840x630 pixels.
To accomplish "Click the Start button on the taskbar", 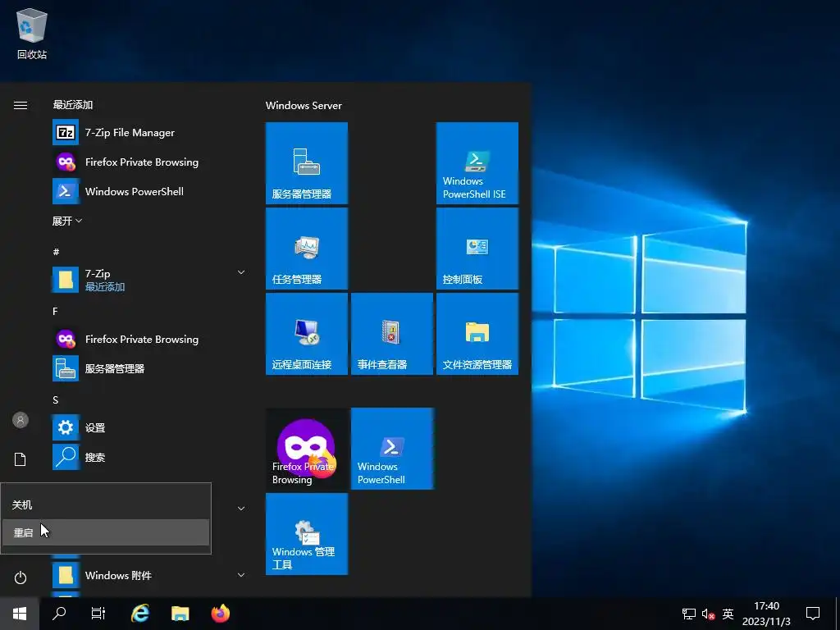I will (x=20, y=614).
